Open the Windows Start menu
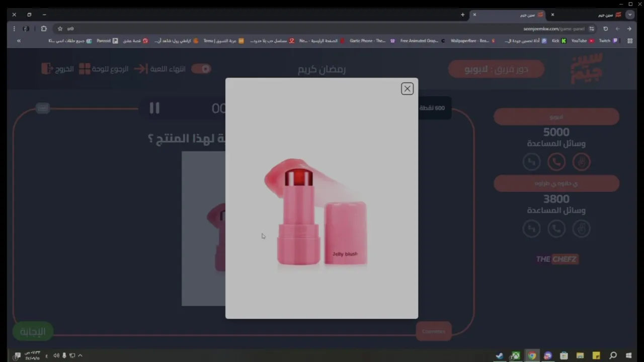Screen dimensions: 644x362 click(629, 355)
